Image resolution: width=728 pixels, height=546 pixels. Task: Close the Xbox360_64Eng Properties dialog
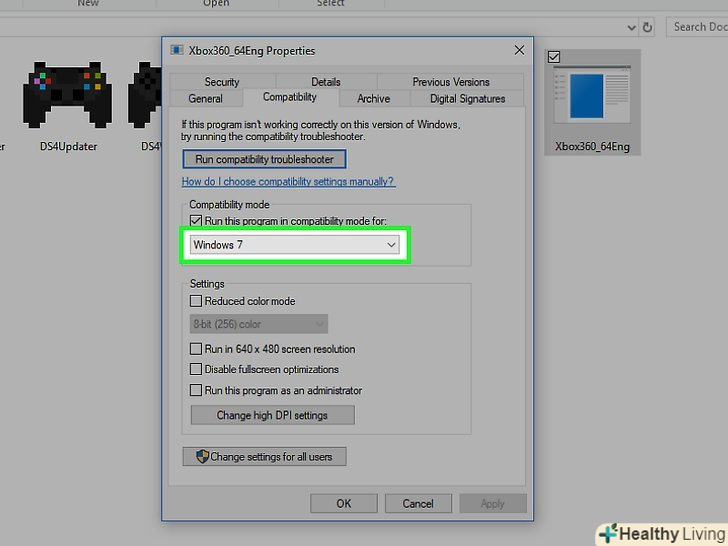click(520, 50)
